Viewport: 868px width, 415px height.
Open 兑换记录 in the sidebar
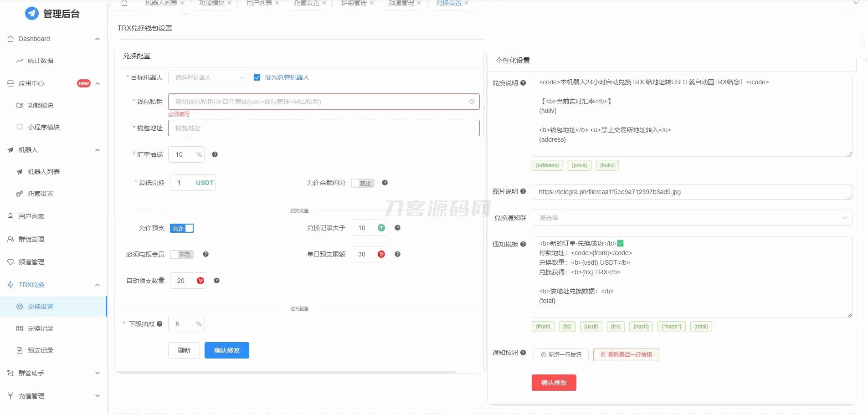coord(41,328)
